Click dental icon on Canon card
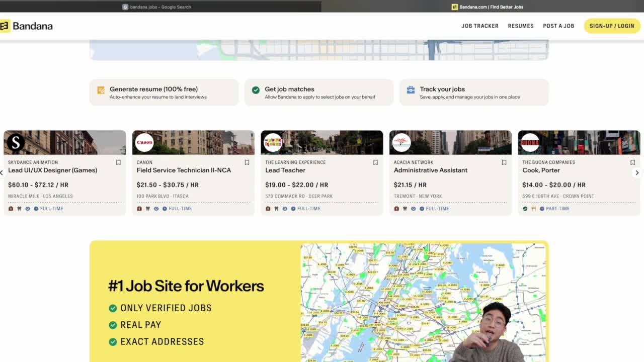644x362 pixels. coord(148,209)
